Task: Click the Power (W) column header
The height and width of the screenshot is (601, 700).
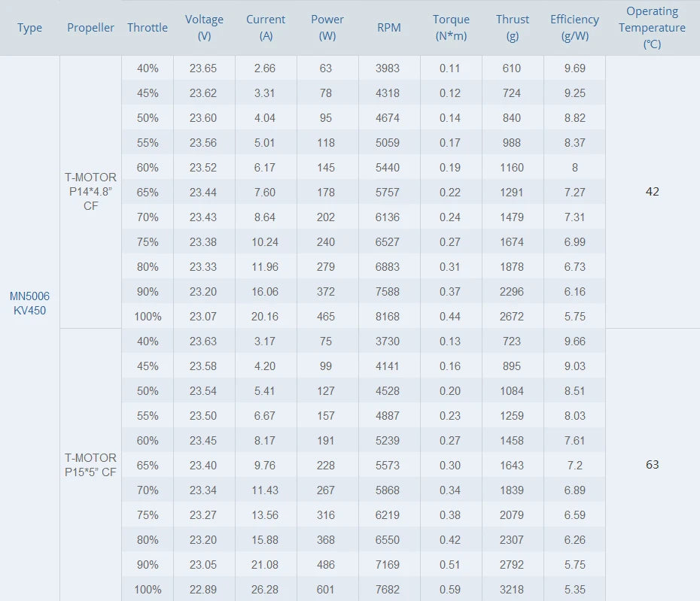Action: coord(327,27)
